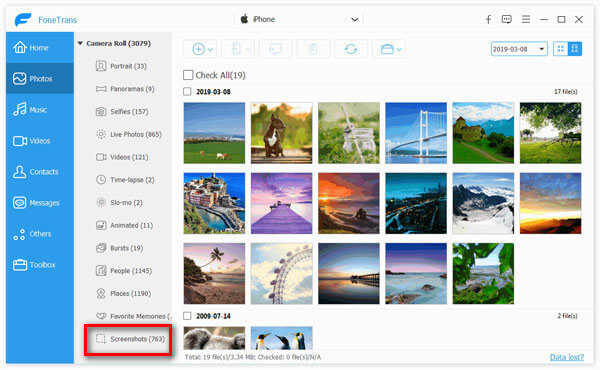Screen dimensions: 600x370
Task: Select the Portrait (33) album
Action: tap(121, 66)
